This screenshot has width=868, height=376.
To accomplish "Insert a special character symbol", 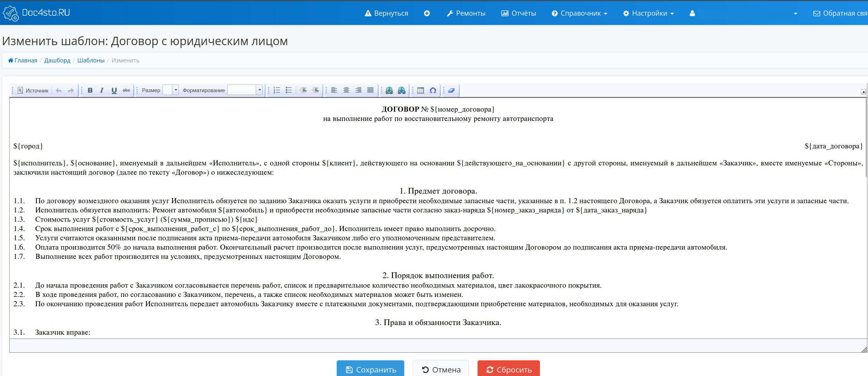I will (433, 90).
